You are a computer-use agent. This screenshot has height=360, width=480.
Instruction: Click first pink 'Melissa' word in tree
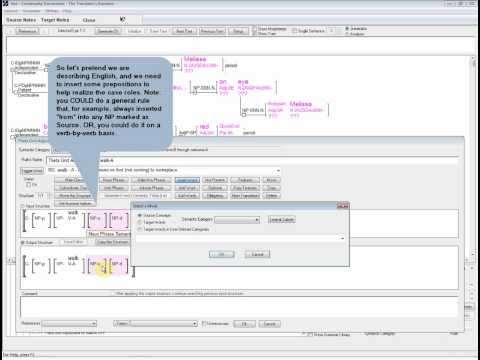[195, 59]
